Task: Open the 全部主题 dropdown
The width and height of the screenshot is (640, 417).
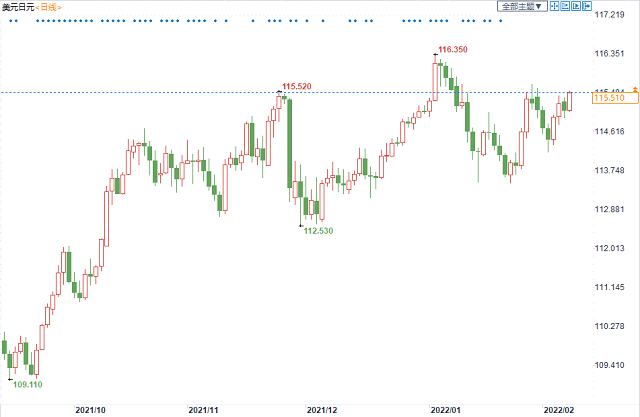Action: pyautogui.click(x=523, y=6)
